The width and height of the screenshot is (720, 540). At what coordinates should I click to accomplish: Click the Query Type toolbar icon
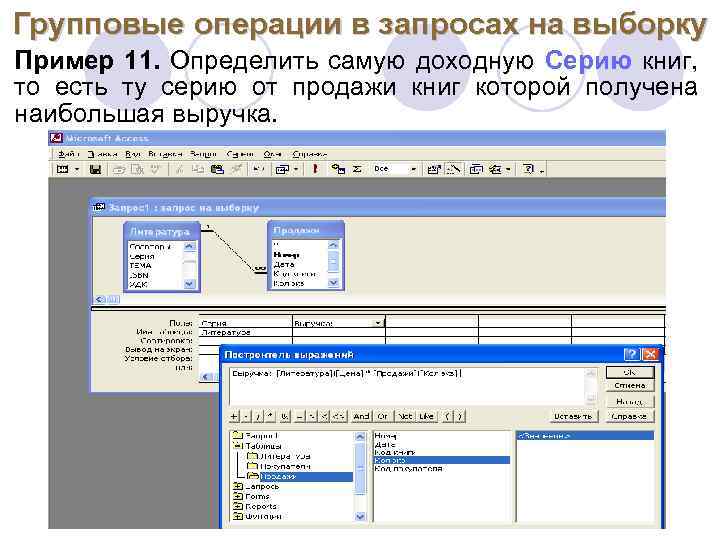point(281,169)
